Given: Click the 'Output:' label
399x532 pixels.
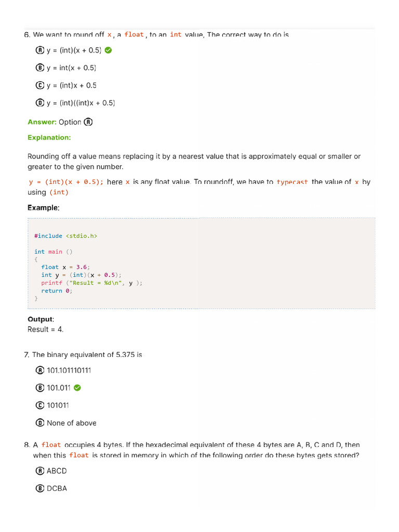Looking at the screenshot, I should coord(41,320).
